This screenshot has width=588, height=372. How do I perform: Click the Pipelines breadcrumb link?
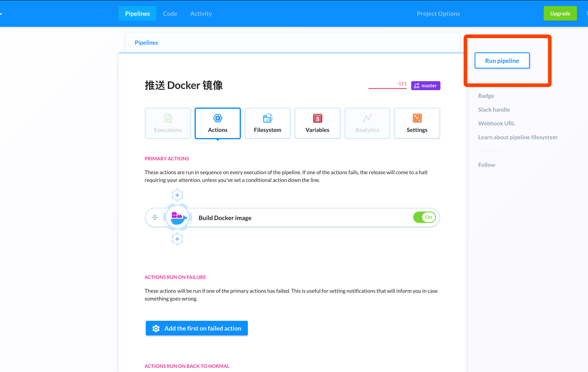click(146, 43)
